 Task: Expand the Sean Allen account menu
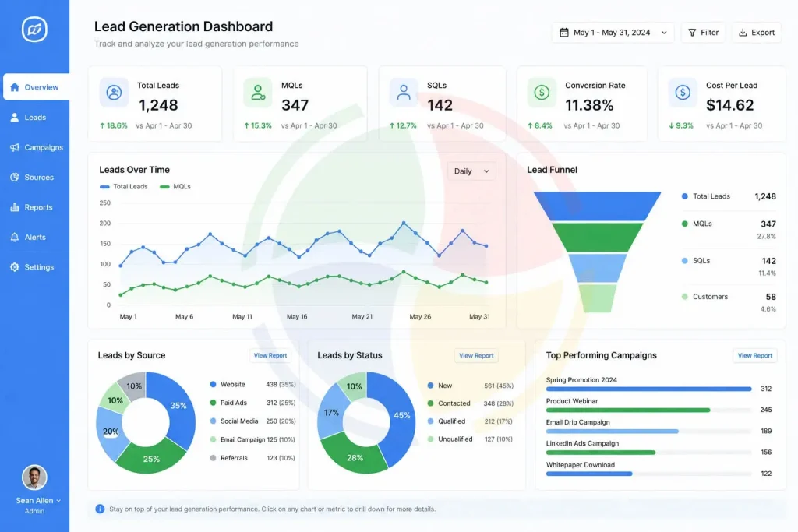point(38,501)
